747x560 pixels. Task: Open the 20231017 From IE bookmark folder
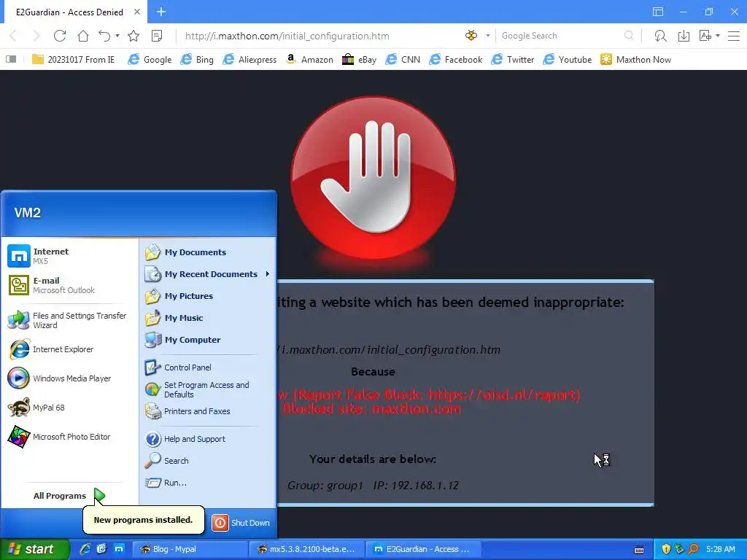(x=73, y=60)
